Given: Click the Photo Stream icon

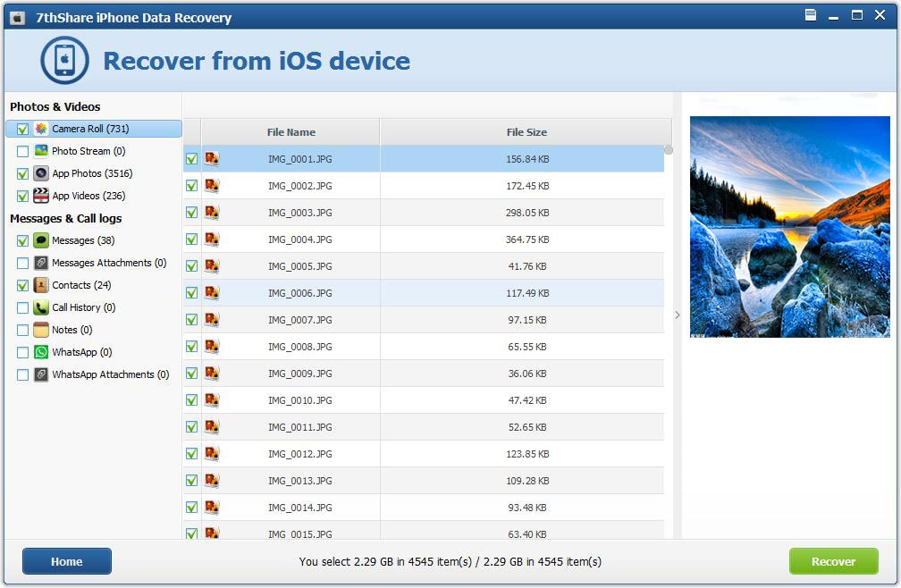Looking at the screenshot, I should 41,151.
